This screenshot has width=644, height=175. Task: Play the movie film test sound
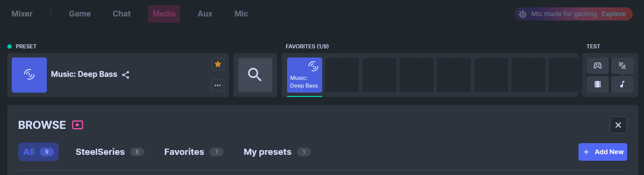point(598,84)
